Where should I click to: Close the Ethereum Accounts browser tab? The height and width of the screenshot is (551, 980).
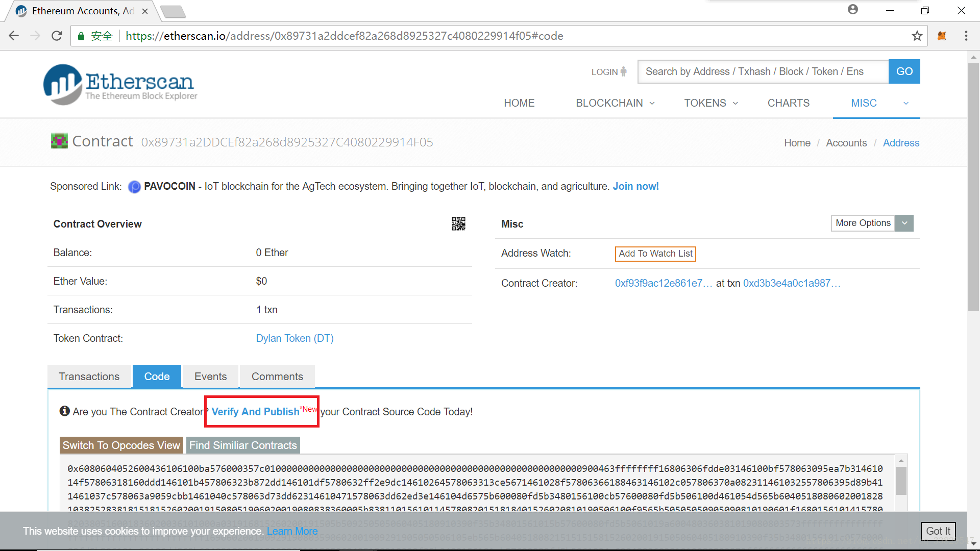click(x=145, y=11)
